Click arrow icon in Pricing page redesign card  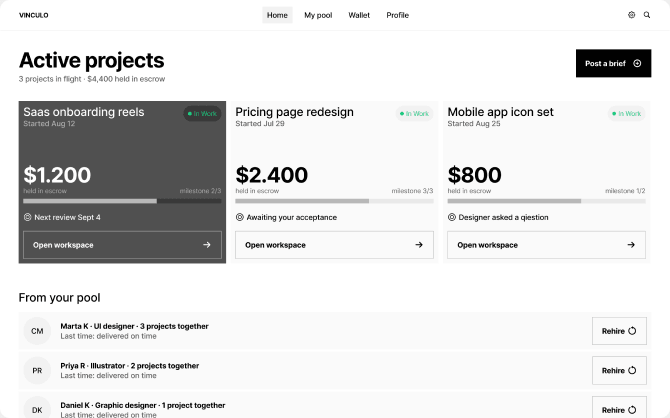pyautogui.click(x=419, y=245)
